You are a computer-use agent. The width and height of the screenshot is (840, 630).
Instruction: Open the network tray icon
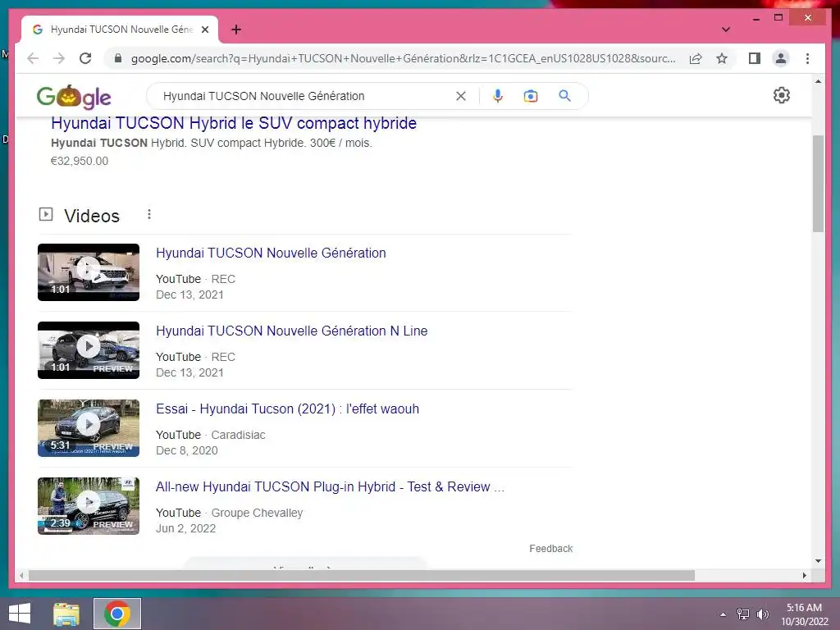point(742,614)
